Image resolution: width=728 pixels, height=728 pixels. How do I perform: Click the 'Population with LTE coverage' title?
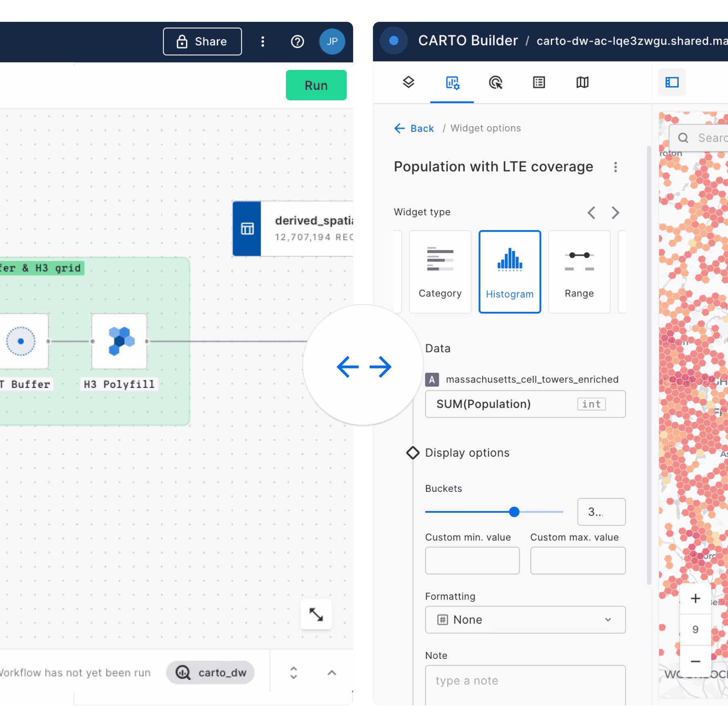click(x=493, y=167)
